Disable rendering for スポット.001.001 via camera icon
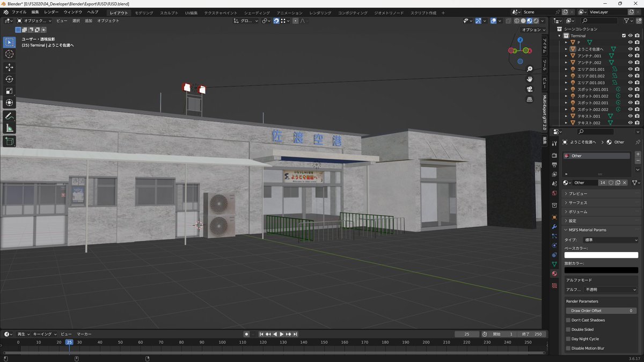Image resolution: width=644 pixels, height=362 pixels. [x=637, y=89]
